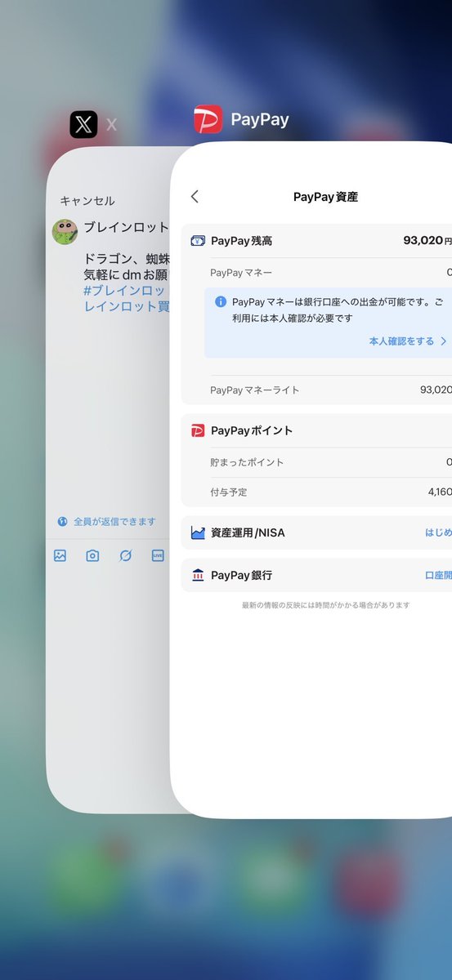Tap the PayPayポイント section header
The width and height of the screenshot is (452, 980).
click(x=252, y=430)
